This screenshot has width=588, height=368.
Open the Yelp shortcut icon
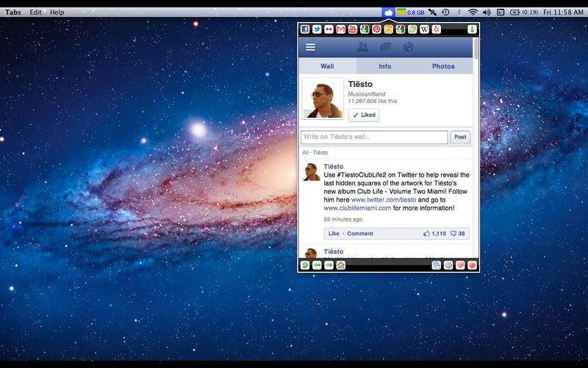436,29
